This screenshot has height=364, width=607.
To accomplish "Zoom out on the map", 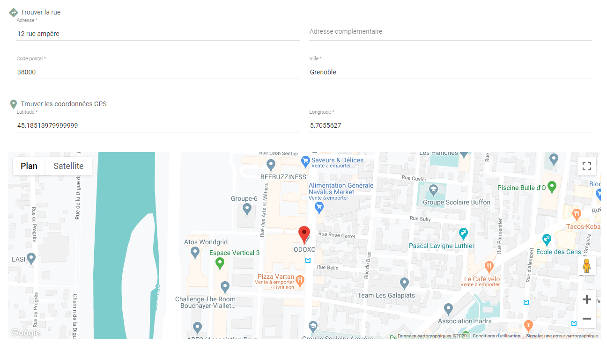I will 586,319.
